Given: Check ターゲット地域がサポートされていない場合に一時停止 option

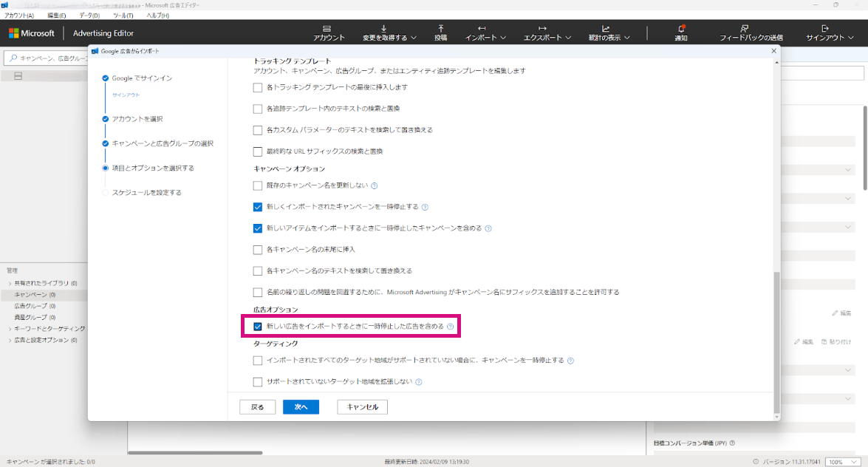Looking at the screenshot, I should (x=257, y=361).
